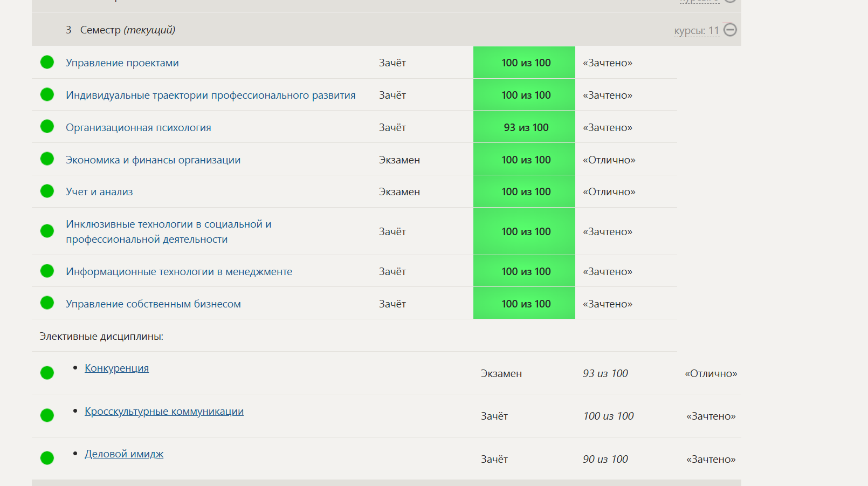Go to the 'Учет и анализ' course
This screenshot has height=486, width=868.
point(99,192)
